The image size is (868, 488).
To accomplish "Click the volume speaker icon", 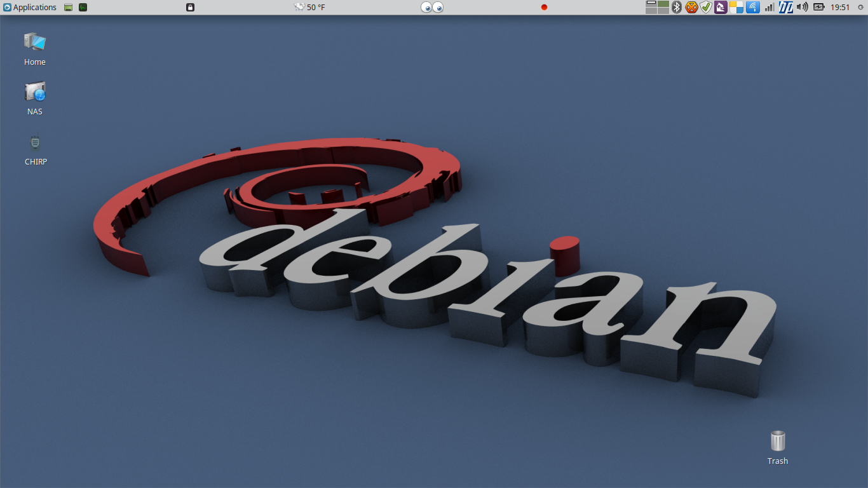I will pyautogui.click(x=803, y=8).
